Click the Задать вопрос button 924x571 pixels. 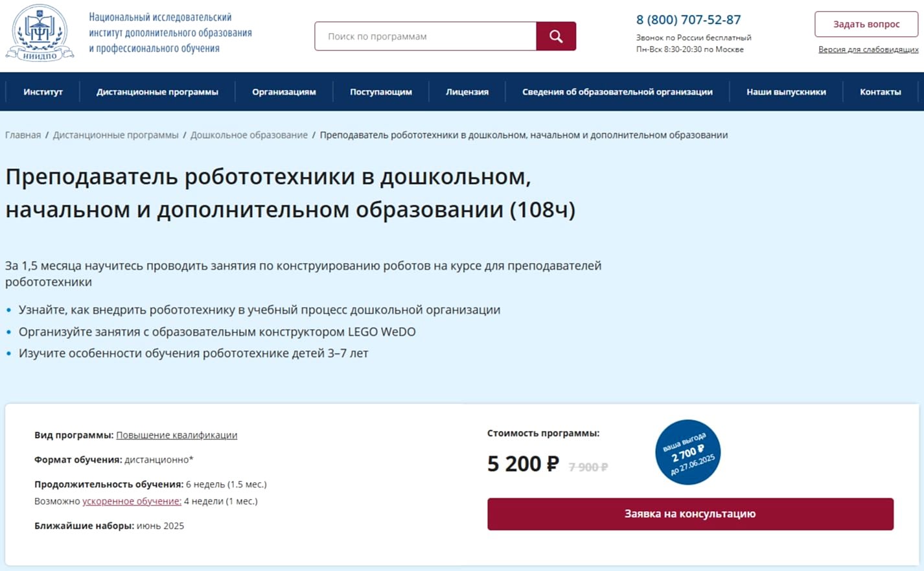point(867,23)
